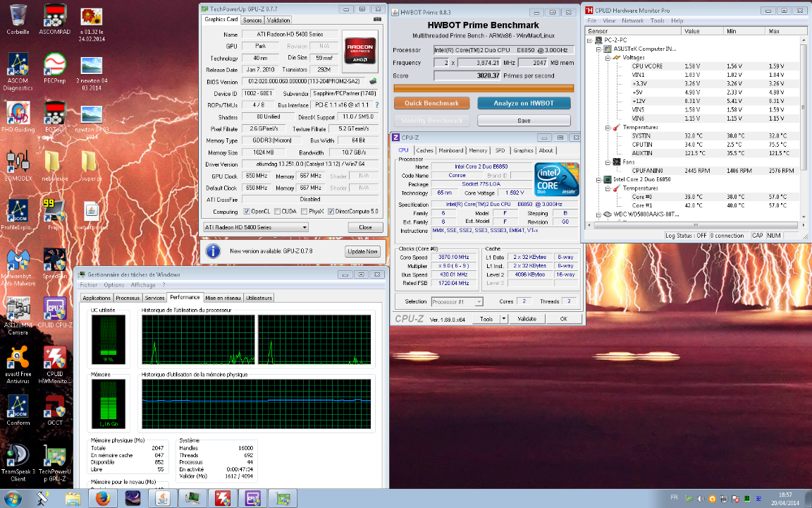The width and height of the screenshot is (812, 508).
Task: Collapse the Fans tree node in HWMonitor
Action: pos(608,162)
